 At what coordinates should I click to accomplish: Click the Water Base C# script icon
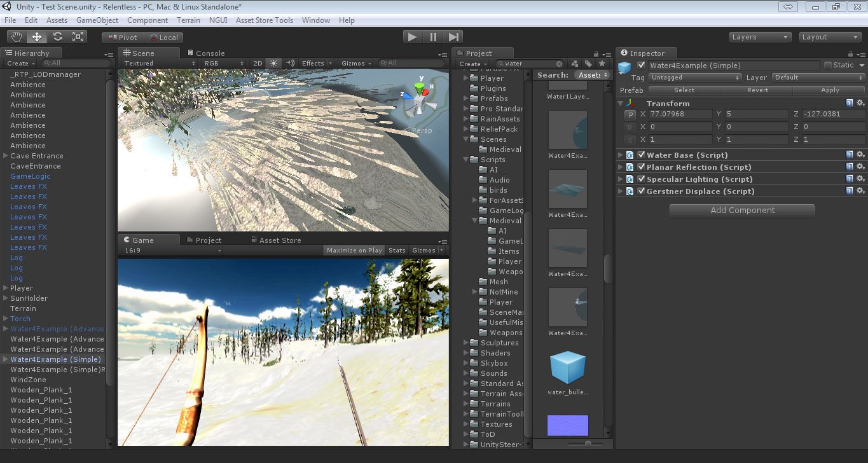[x=630, y=155]
